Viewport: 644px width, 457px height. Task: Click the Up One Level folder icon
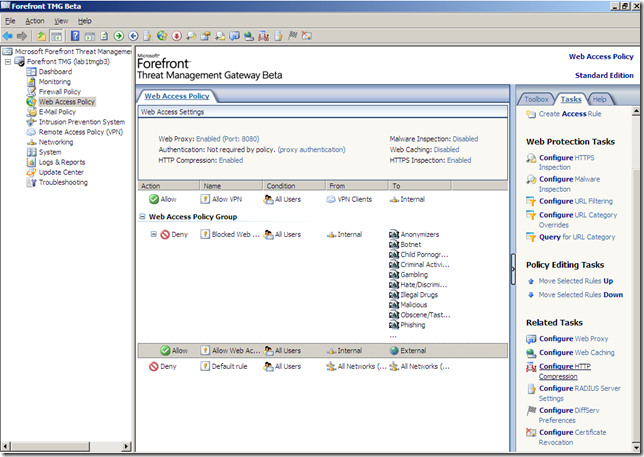(41, 36)
